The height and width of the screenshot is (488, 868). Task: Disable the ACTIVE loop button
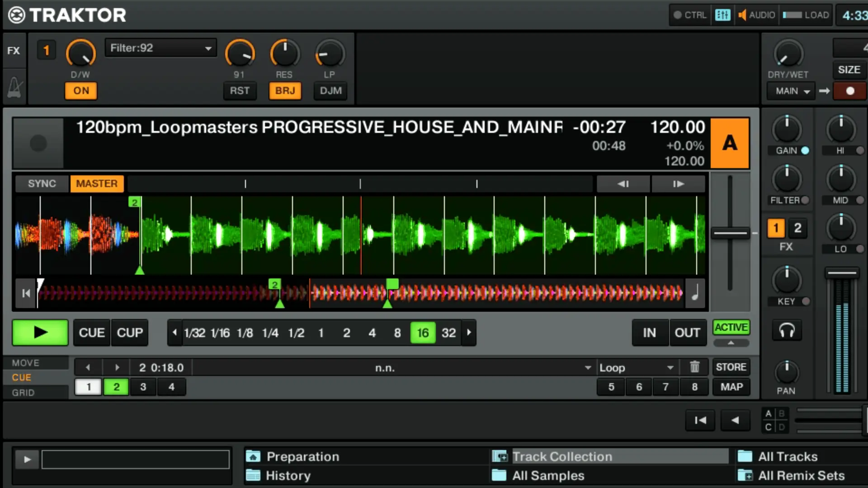731,327
